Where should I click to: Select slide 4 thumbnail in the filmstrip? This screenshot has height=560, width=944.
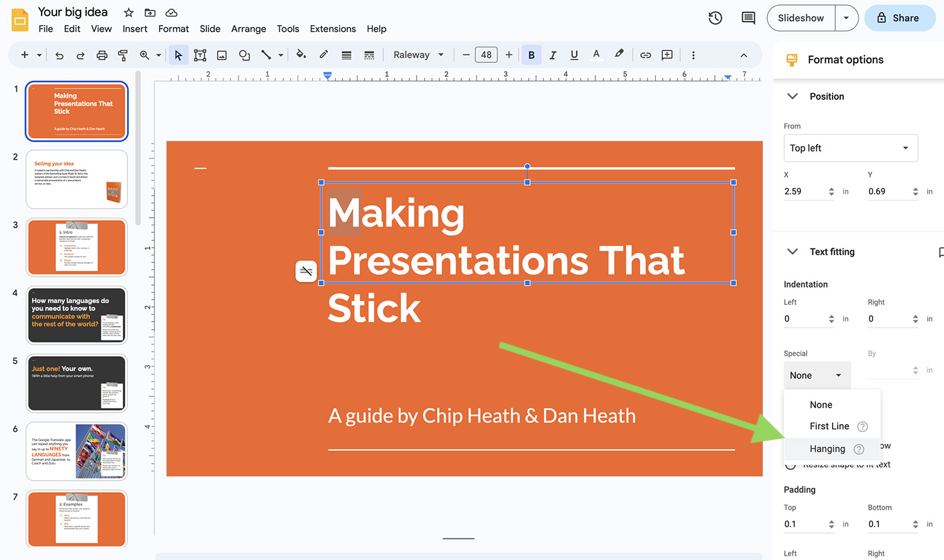(76, 315)
